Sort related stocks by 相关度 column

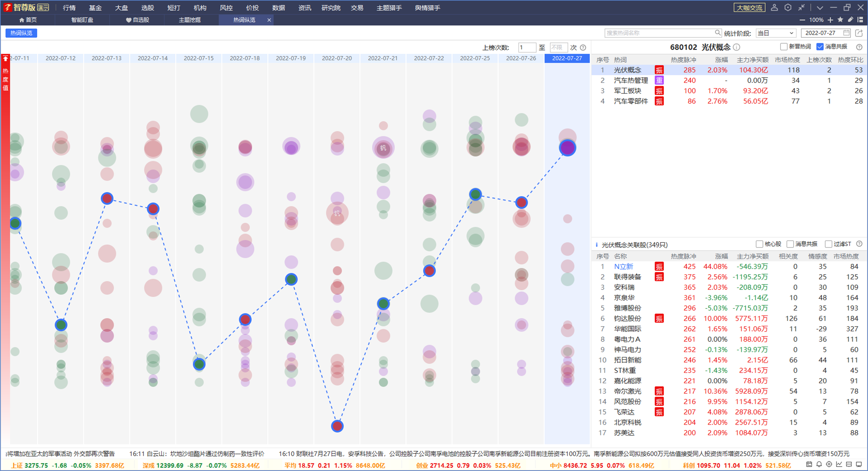[788, 256]
